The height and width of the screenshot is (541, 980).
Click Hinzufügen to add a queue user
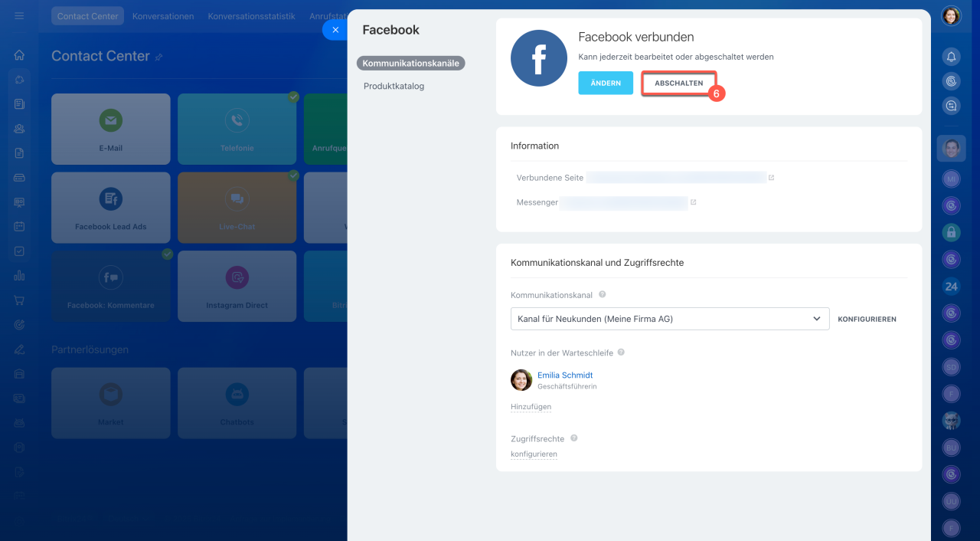(531, 407)
